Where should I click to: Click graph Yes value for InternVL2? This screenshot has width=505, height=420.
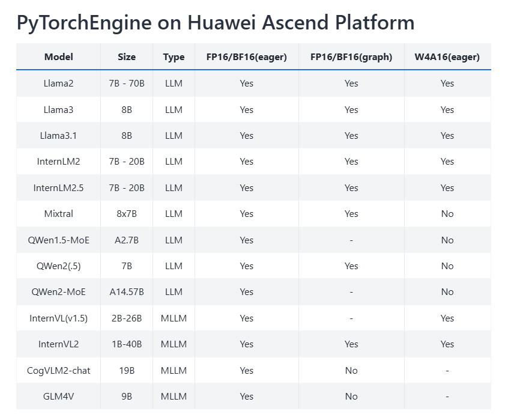(351, 344)
